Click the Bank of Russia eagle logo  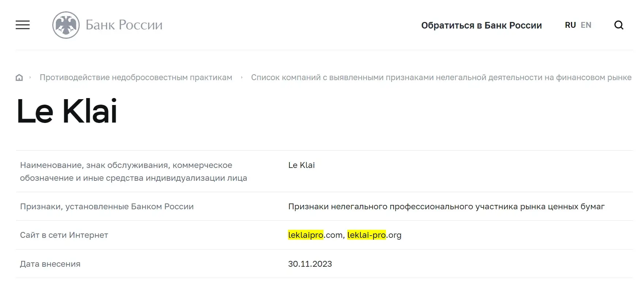(66, 25)
